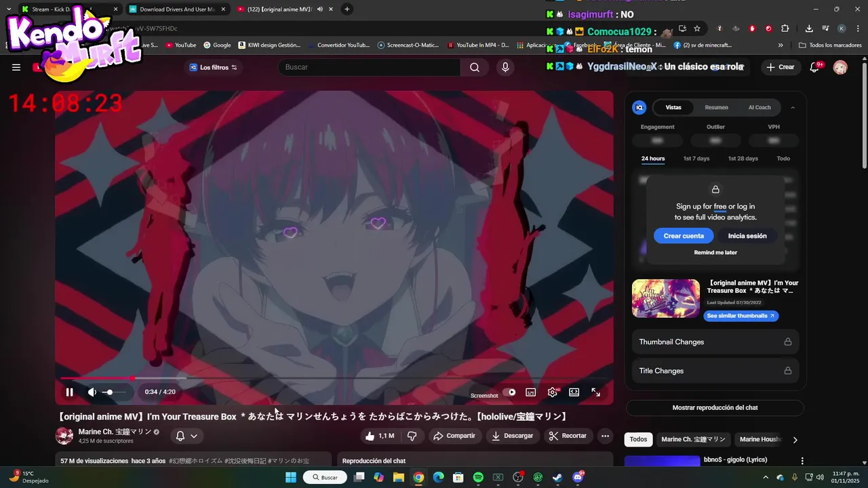Click the Screenshot label in player
The height and width of the screenshot is (488, 868).
click(x=484, y=395)
